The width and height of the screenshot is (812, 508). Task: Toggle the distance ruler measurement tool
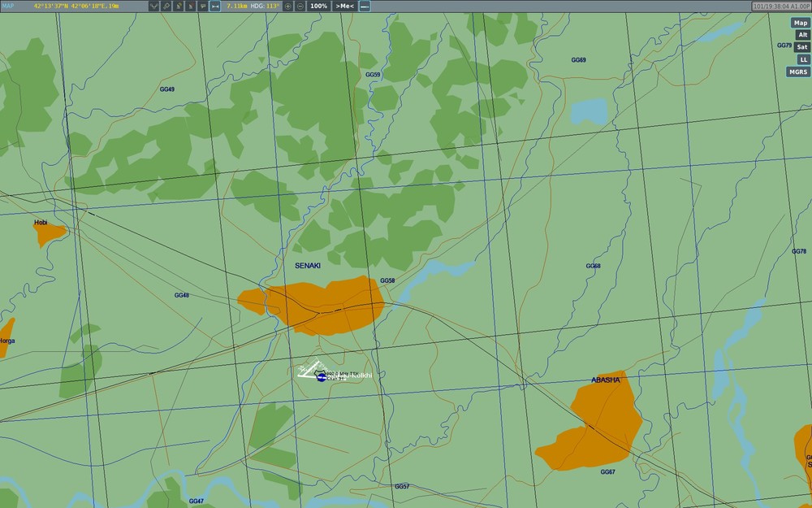(215, 7)
